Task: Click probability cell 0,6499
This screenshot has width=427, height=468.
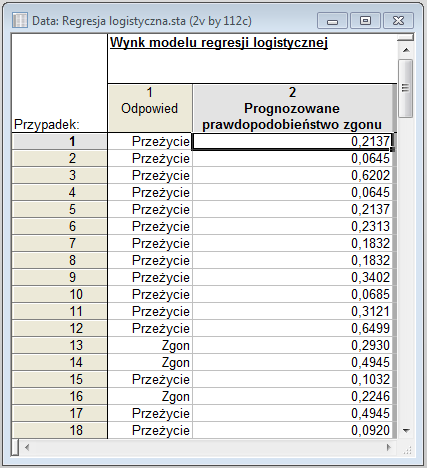Action: click(x=292, y=328)
